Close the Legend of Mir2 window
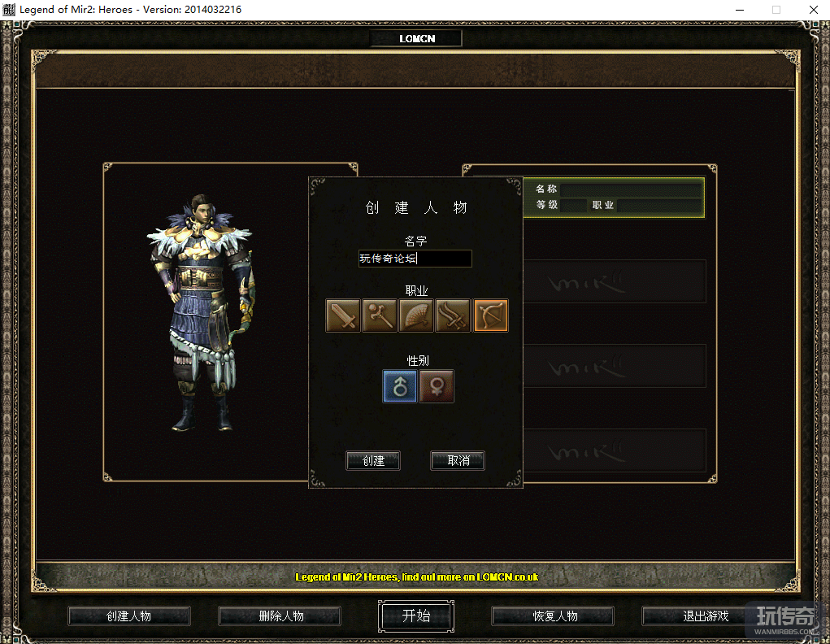This screenshot has width=830, height=644. coord(814,10)
